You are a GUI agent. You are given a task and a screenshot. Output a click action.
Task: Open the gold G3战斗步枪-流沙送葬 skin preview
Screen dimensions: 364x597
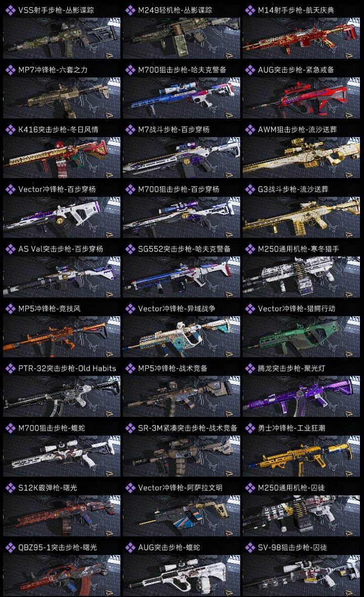(301, 218)
